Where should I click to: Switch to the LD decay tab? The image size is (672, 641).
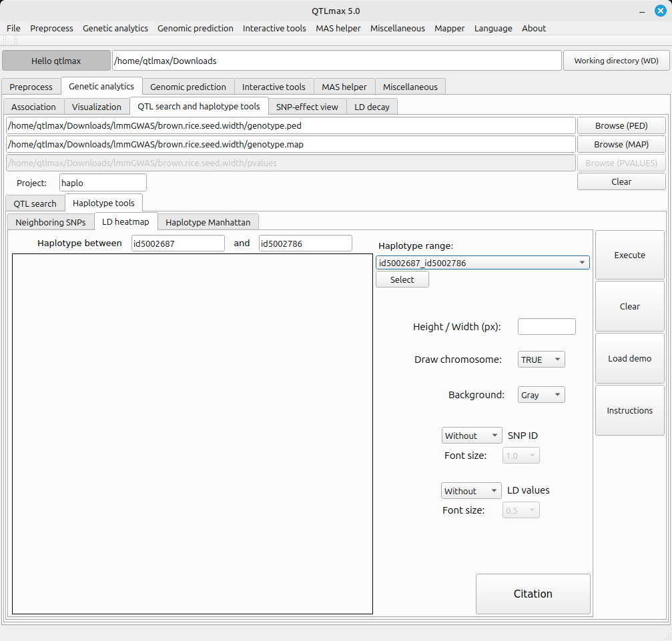[x=372, y=107]
